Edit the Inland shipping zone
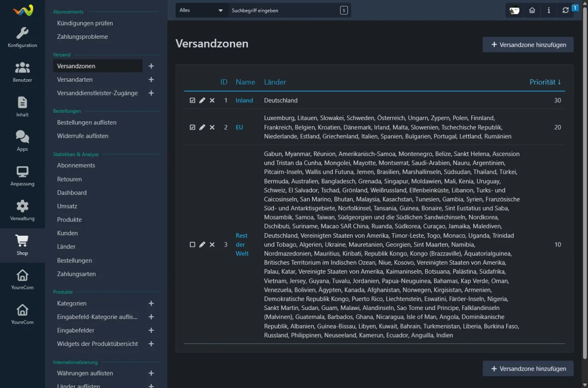Screen dimensions: 588x388 click(x=202, y=100)
